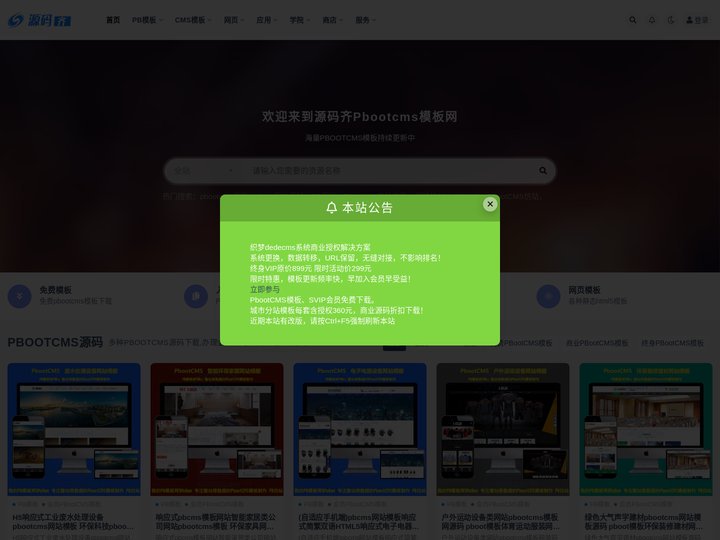Open title (自适应手机端)pbcms网站模板
Image resolution: width=720 pixels, height=540 pixels.
(359, 522)
